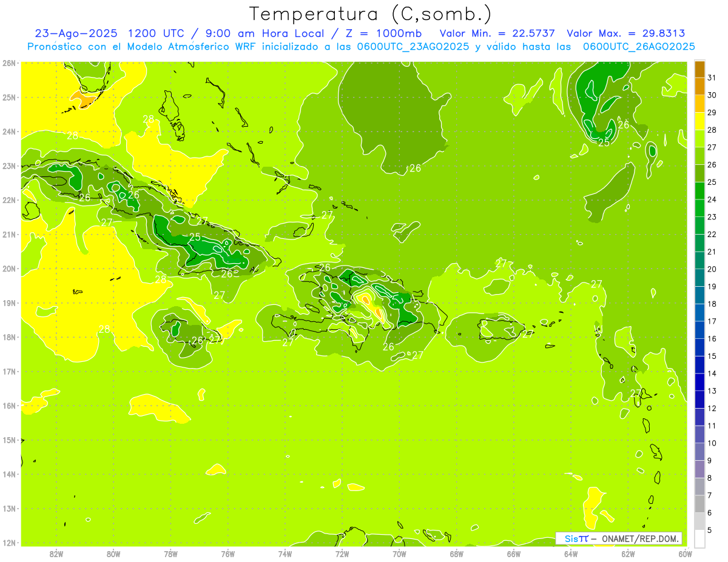Click the date "23-Ago-2025" in the header
This screenshot has height=562, width=728.
(x=76, y=34)
